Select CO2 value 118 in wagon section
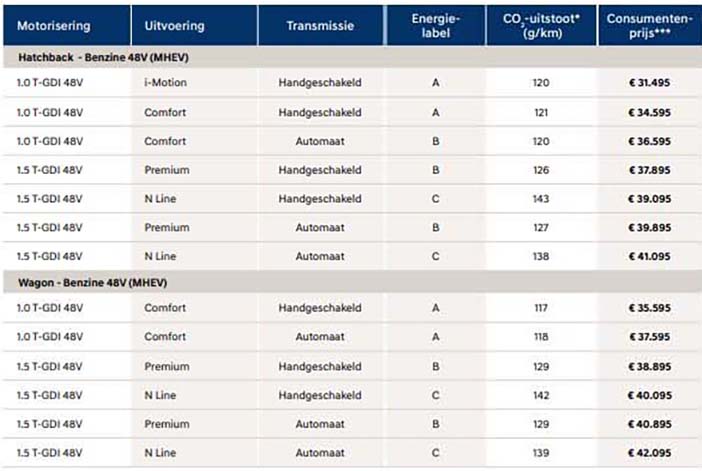702x471 pixels. click(541, 337)
